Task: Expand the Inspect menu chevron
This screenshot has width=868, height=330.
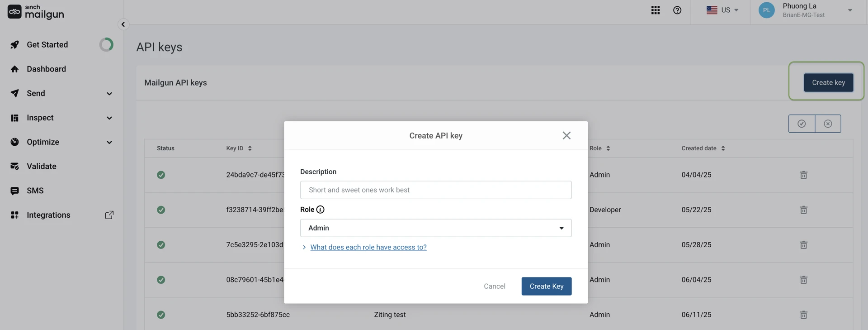Action: coord(109,118)
